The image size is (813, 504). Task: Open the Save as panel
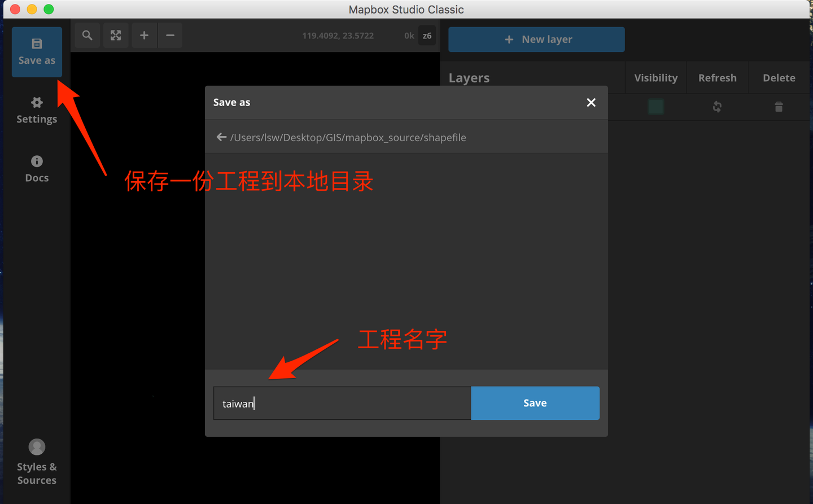36,51
